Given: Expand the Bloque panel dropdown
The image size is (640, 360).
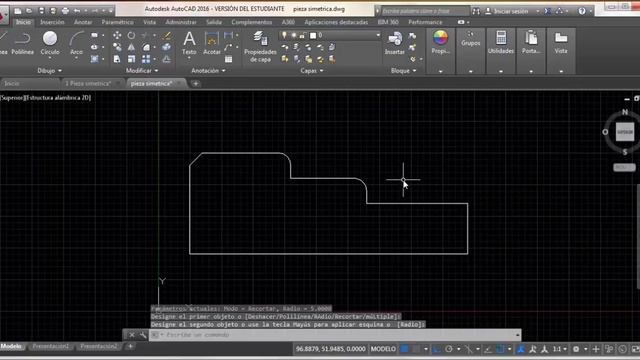Looking at the screenshot, I should pos(404,71).
